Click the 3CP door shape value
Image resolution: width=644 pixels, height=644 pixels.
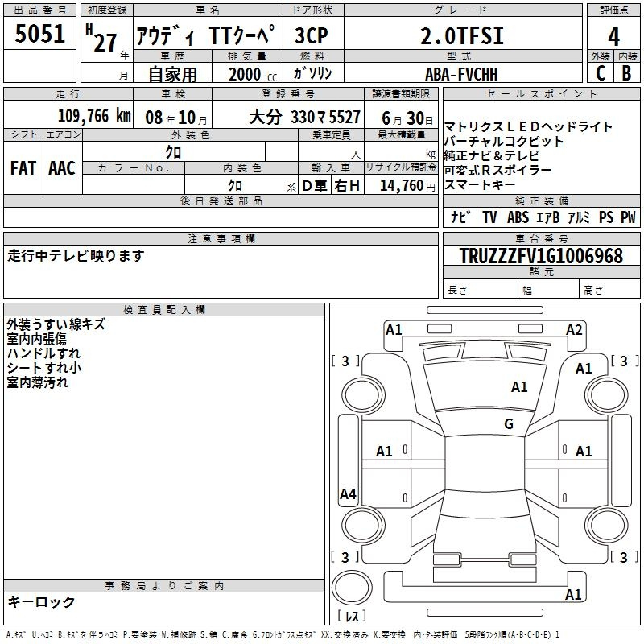pos(312,35)
